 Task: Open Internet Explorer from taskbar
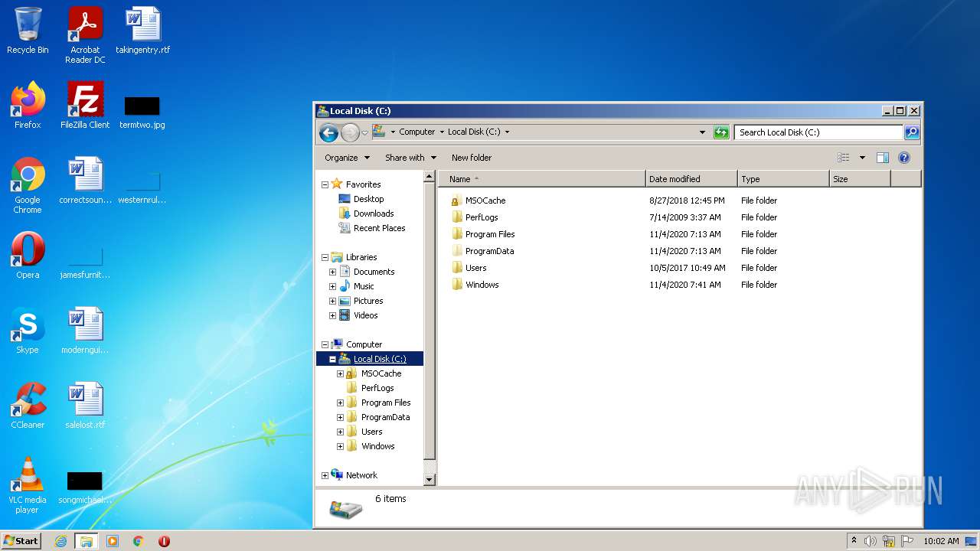(x=61, y=541)
